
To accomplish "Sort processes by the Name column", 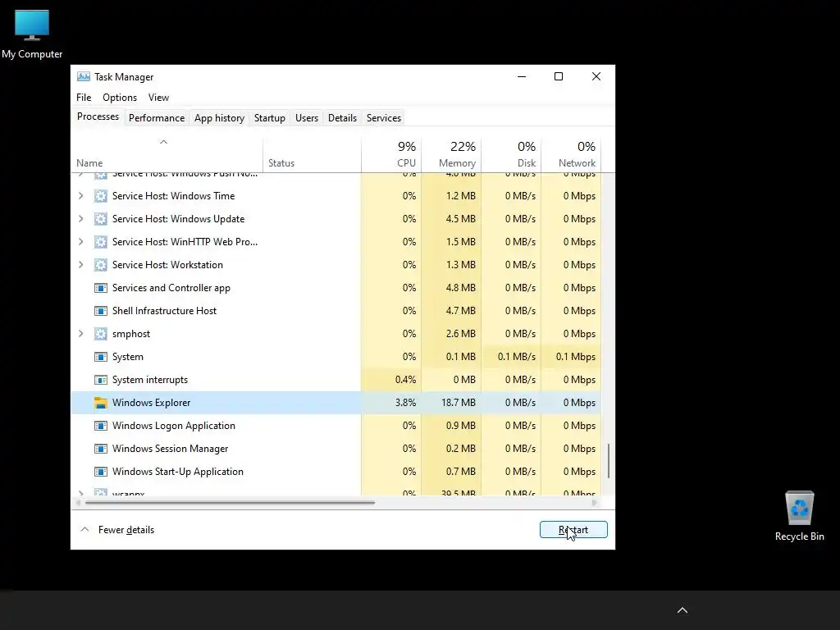I will click(x=167, y=155).
